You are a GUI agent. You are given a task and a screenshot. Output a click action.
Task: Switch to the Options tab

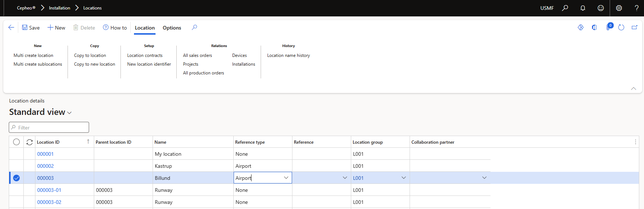point(172,28)
